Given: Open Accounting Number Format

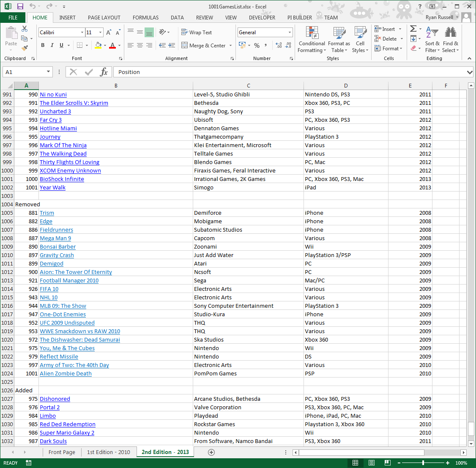Looking at the screenshot, I should 242,45.
